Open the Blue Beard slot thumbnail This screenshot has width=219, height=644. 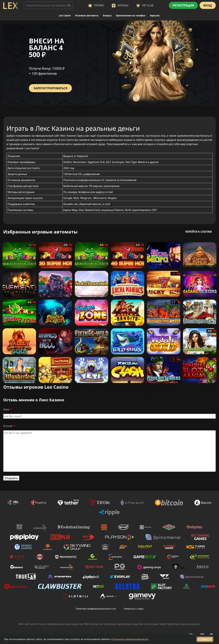point(163,255)
